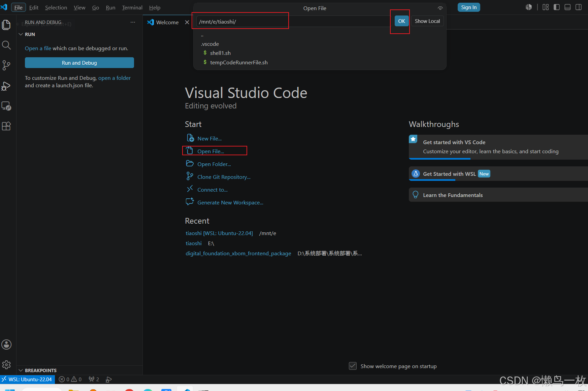Viewport: 588px width, 391px height.
Task: Open recent digital_foundation_xbom_frontend_package folder
Action: [238, 253]
